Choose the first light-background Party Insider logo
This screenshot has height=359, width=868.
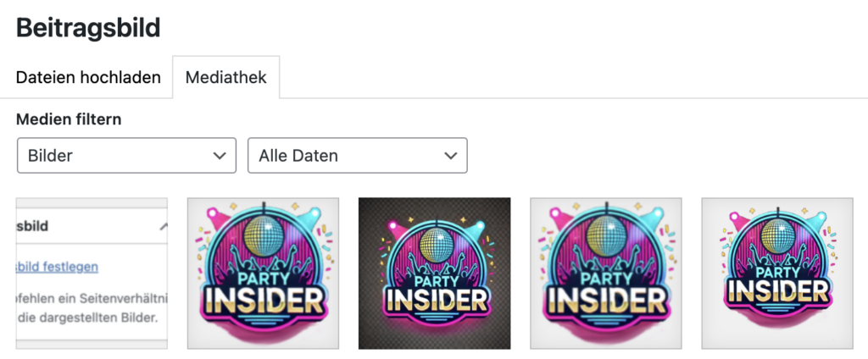click(x=263, y=273)
